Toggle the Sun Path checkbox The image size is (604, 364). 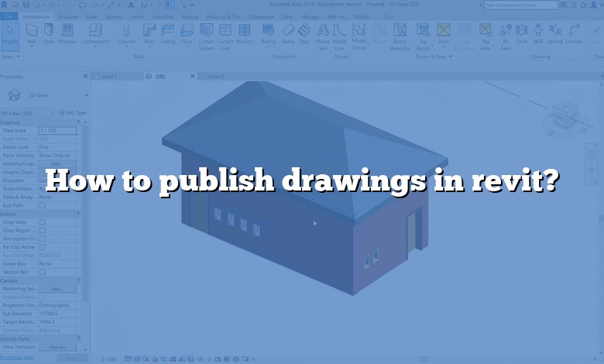click(43, 205)
